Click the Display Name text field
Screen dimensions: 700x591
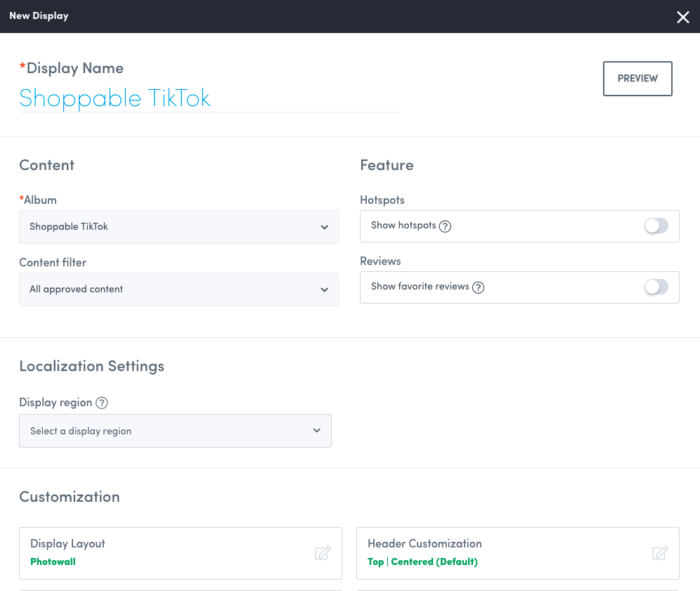tap(207, 98)
